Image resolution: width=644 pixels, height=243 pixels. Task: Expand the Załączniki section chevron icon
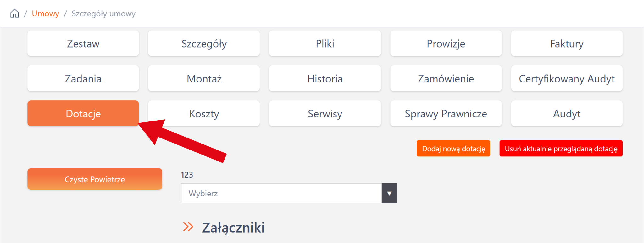pos(188,227)
